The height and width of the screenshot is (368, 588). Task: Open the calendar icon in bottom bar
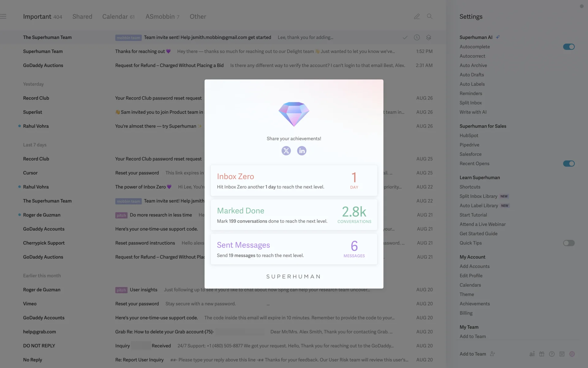[562, 354]
